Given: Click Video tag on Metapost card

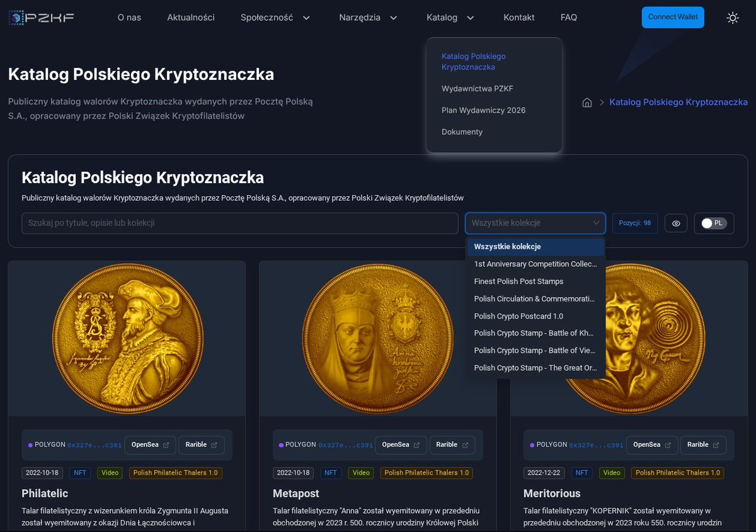Looking at the screenshot, I should 361,473.
